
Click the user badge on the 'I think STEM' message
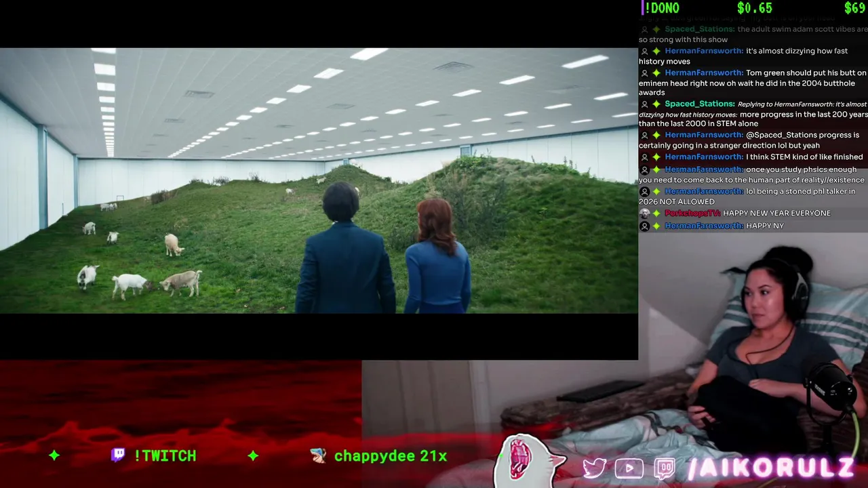(644, 157)
